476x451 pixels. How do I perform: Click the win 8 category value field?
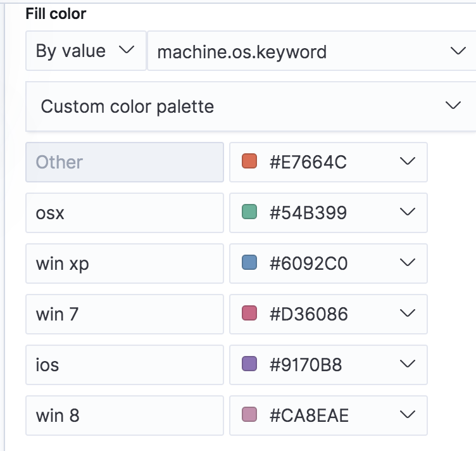tap(124, 415)
